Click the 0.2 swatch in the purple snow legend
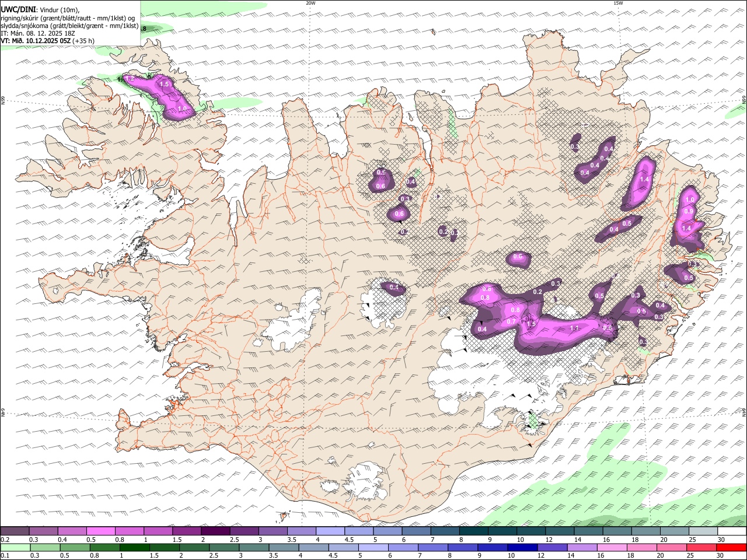Image resolution: width=747 pixels, height=560 pixels. click(15, 531)
